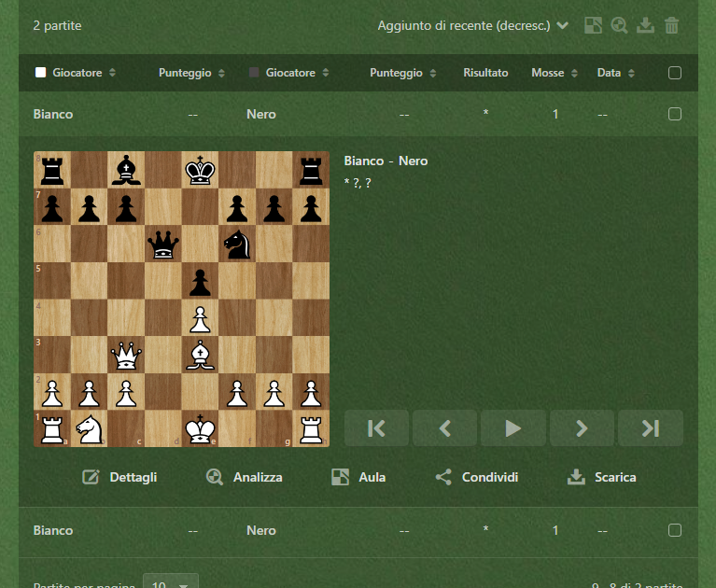Click 'Nero' name in the bottom game row
The image size is (716, 588).
pyautogui.click(x=261, y=530)
